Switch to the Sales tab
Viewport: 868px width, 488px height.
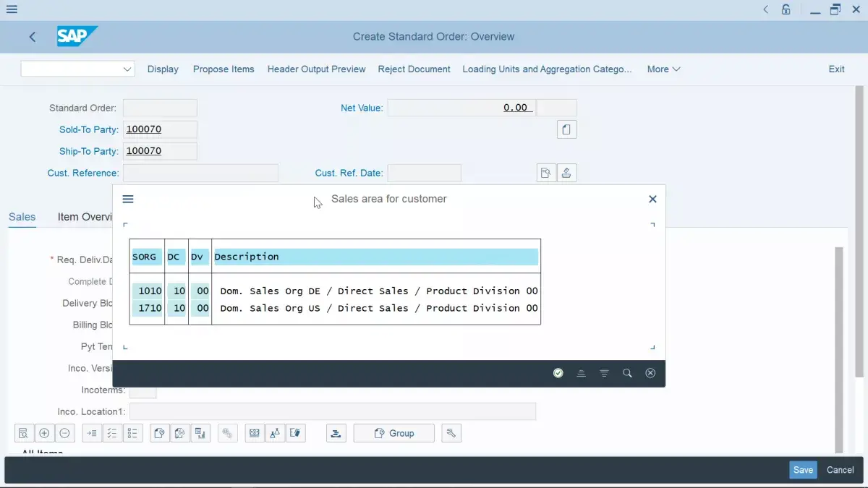[x=22, y=217]
